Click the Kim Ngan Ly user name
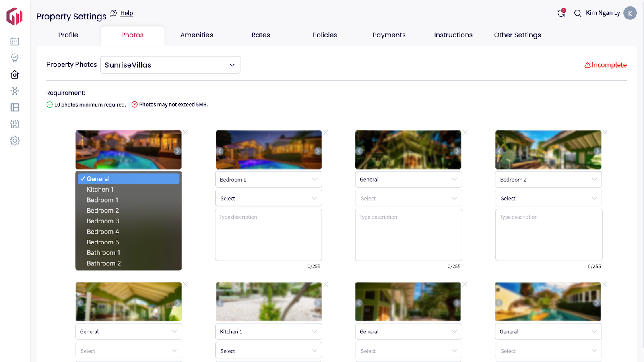The width and height of the screenshot is (644, 362). coord(603,13)
